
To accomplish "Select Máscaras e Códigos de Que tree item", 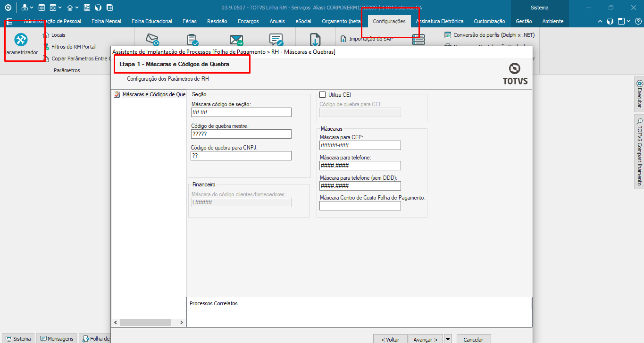I will [149, 94].
